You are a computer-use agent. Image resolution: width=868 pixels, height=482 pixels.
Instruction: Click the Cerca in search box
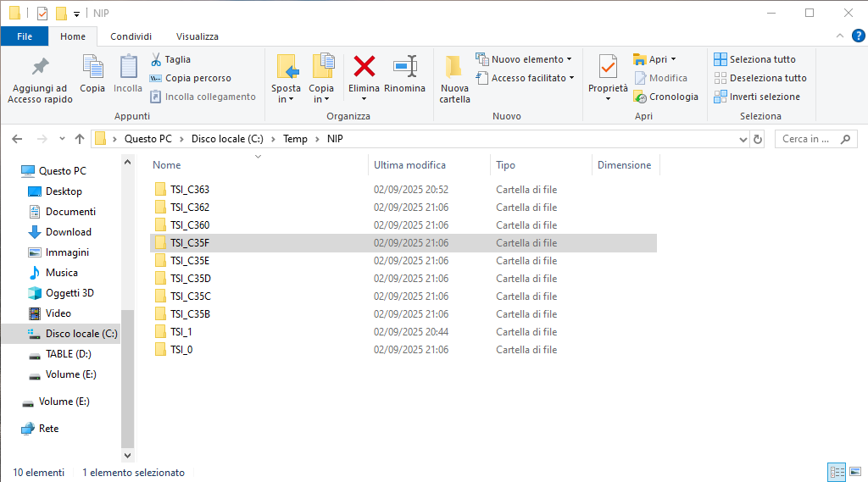[816, 139]
